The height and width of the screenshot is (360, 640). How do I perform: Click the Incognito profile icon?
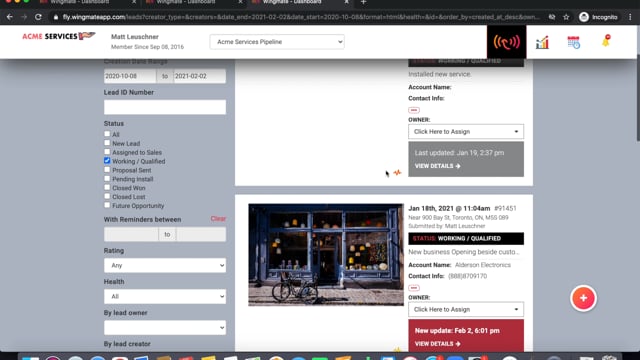584,17
